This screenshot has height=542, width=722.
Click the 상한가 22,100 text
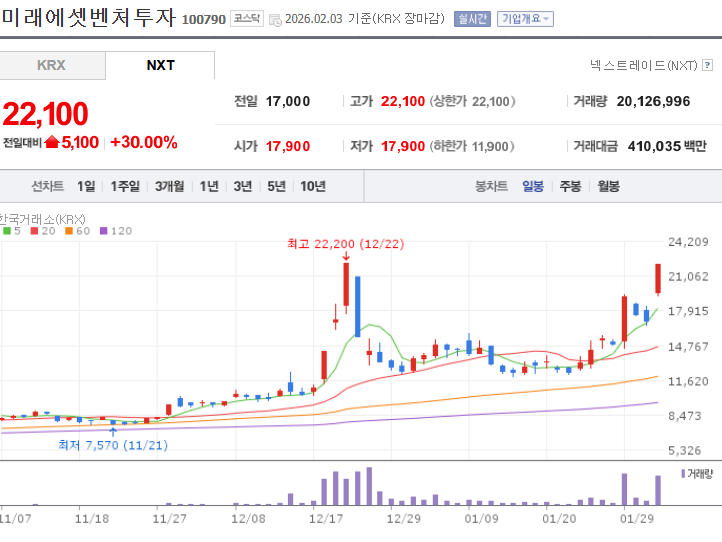pos(472,101)
